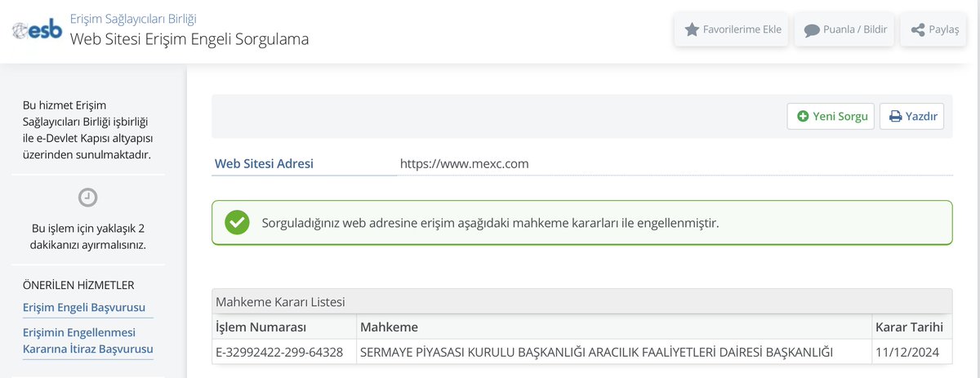Select the https://www.mexc.com address value

(465, 163)
